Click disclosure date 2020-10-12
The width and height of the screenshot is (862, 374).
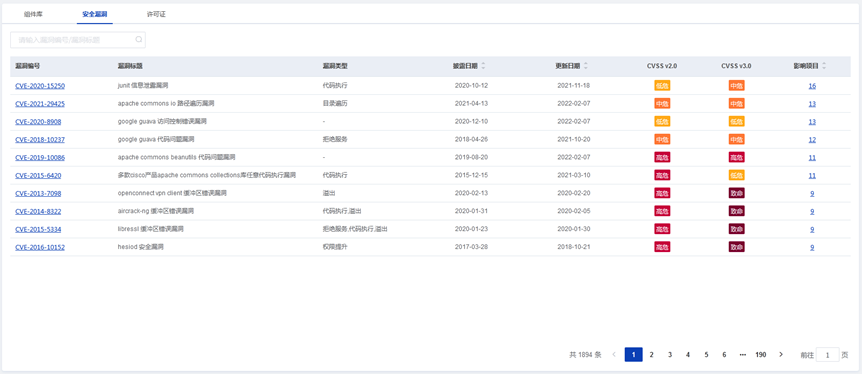point(472,86)
